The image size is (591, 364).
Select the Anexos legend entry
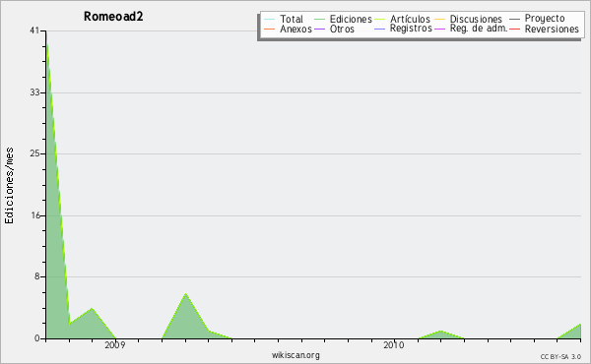click(x=295, y=29)
